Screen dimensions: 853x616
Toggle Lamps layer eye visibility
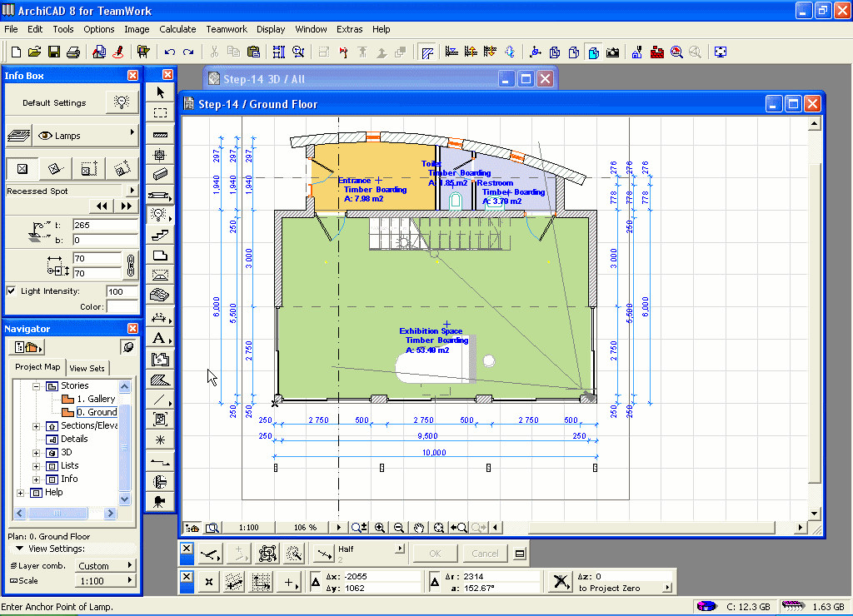(45, 136)
